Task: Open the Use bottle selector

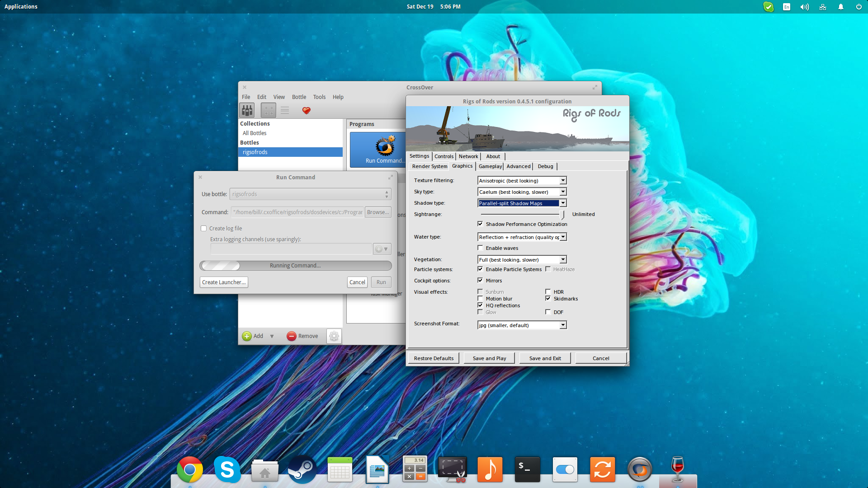Action: 310,194
